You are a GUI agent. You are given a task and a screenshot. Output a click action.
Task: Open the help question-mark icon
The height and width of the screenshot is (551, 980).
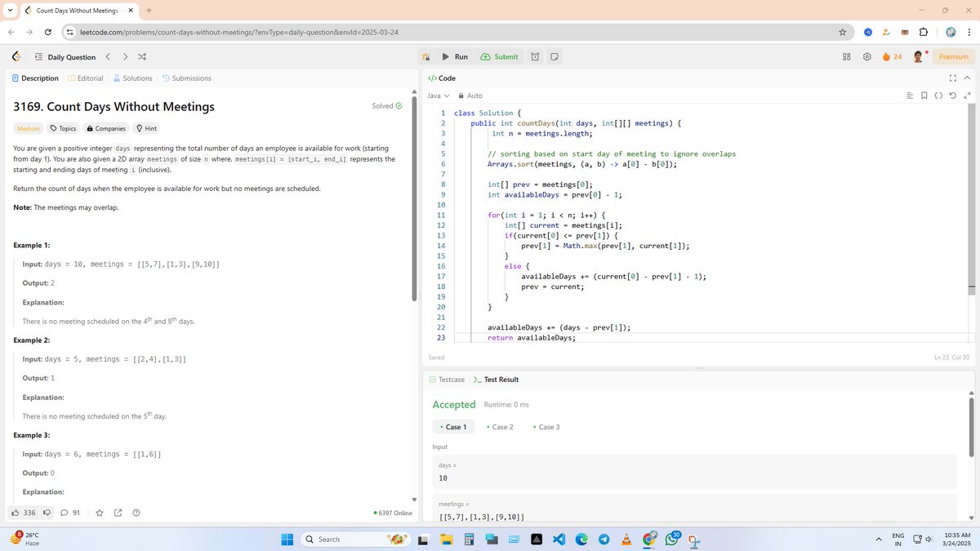136,513
